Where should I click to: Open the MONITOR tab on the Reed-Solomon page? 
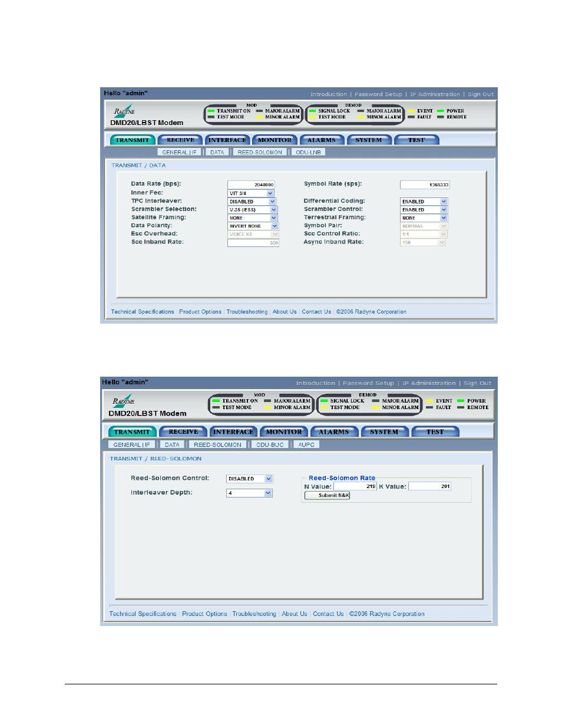pos(283,432)
